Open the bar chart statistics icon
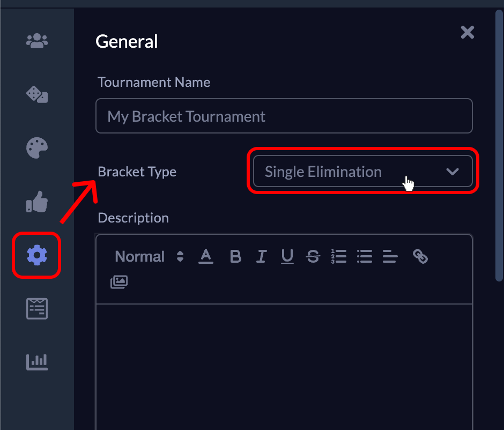This screenshot has height=430, width=504. [37, 362]
